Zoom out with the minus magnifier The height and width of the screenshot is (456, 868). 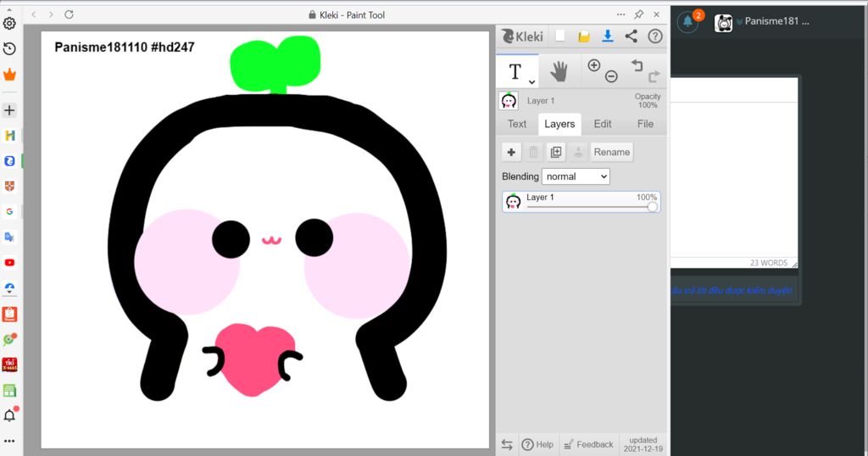point(611,76)
